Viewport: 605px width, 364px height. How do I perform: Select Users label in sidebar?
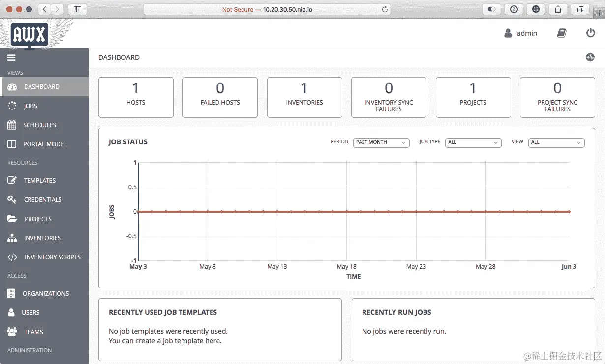pos(30,313)
